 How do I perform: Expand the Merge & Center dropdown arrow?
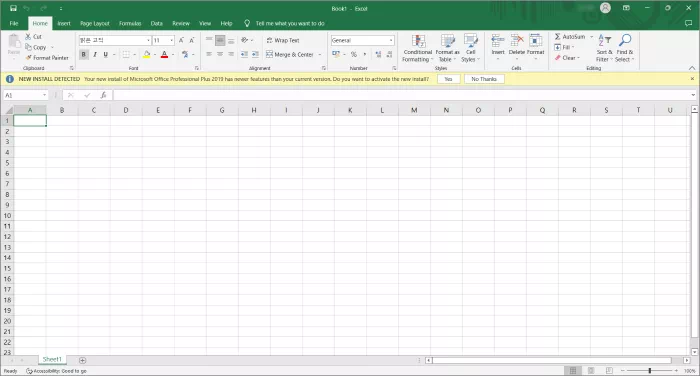[320, 54]
